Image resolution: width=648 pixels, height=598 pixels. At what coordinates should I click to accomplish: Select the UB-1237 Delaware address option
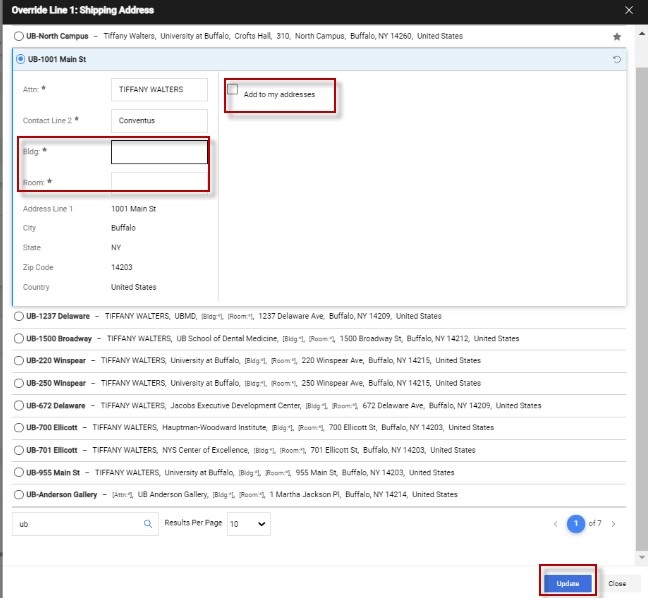[19, 316]
